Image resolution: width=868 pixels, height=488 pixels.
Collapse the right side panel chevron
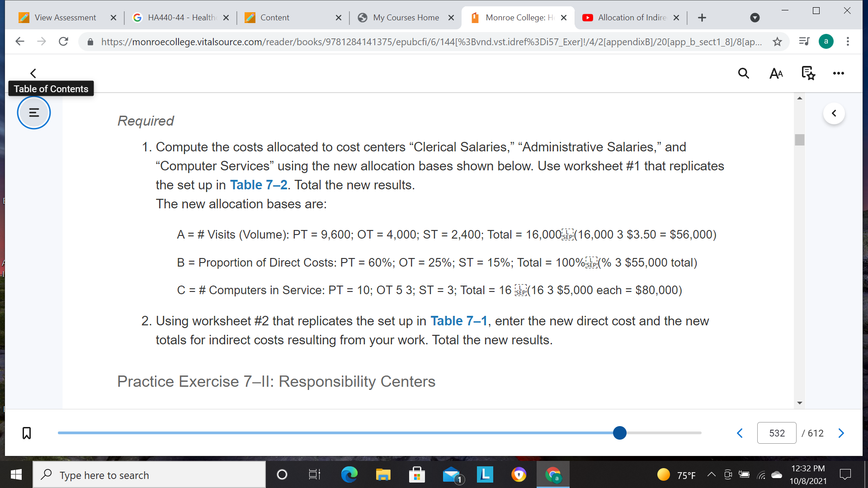[834, 113]
